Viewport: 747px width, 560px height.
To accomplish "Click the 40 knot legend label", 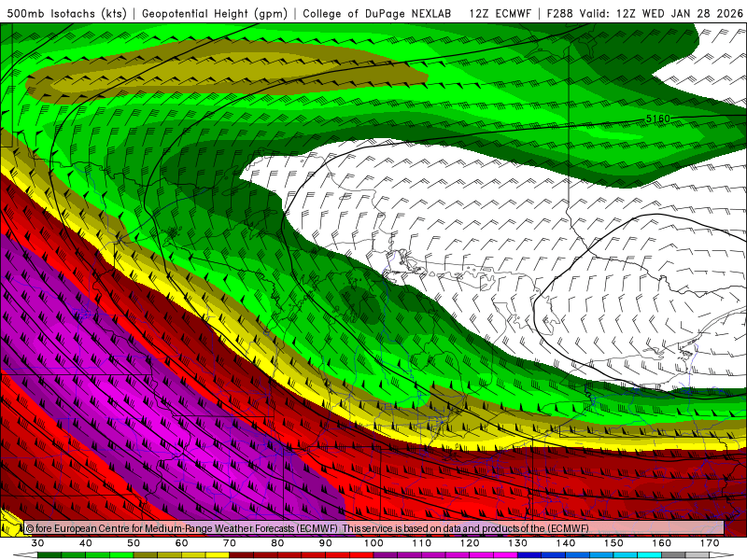I will [x=86, y=543].
